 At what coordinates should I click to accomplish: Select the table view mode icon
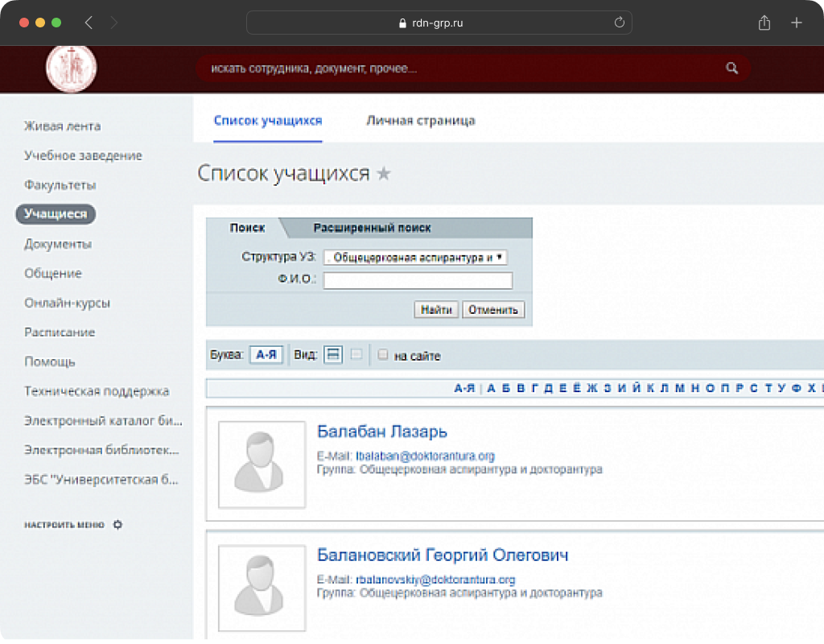coord(356,355)
